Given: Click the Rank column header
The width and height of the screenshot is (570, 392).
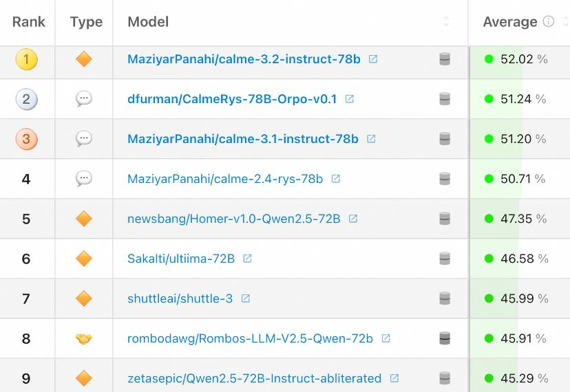Looking at the screenshot, I should click(x=29, y=22).
